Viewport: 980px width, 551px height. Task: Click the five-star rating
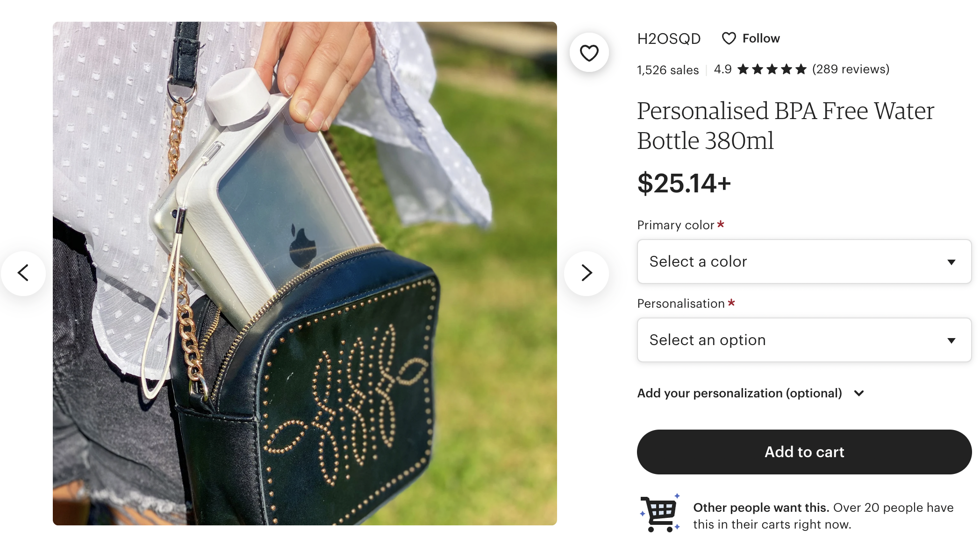click(x=772, y=70)
